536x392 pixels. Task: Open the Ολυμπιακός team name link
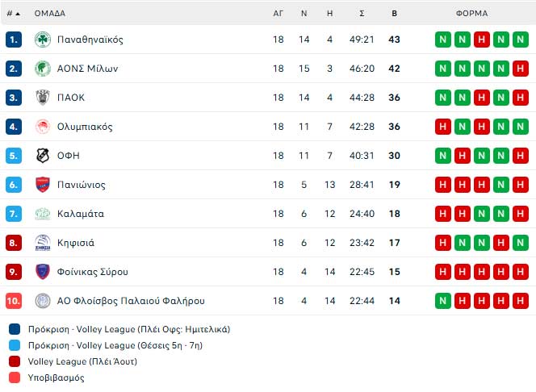click(x=85, y=127)
